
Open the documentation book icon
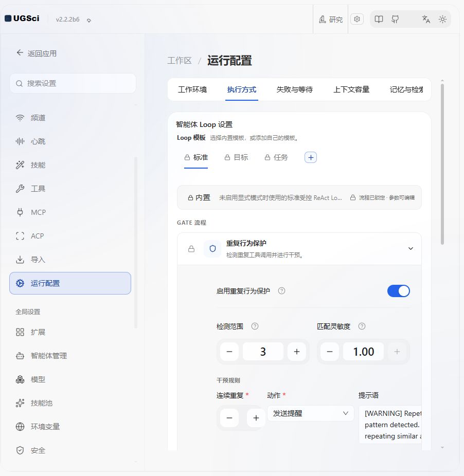[379, 20]
